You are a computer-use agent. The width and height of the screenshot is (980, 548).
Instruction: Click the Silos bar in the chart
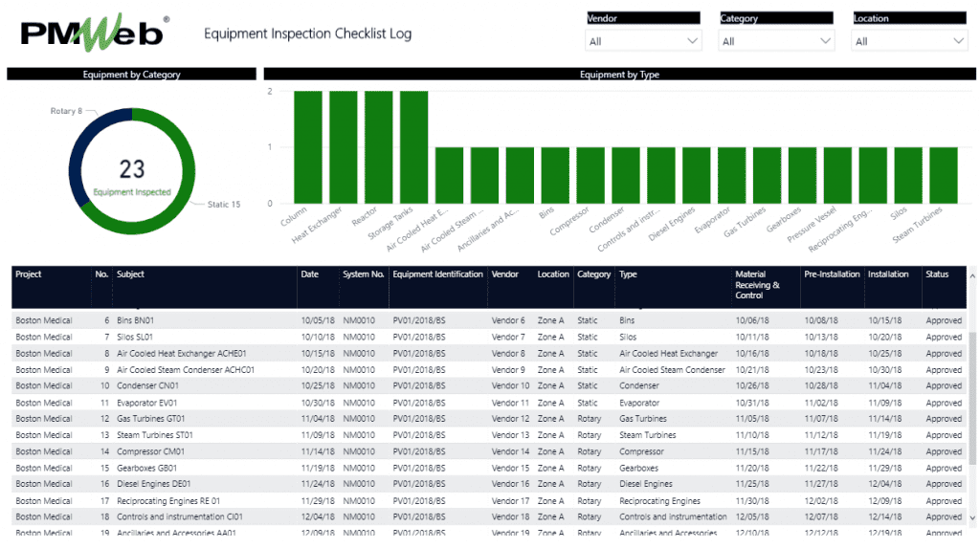pyautogui.click(x=908, y=175)
